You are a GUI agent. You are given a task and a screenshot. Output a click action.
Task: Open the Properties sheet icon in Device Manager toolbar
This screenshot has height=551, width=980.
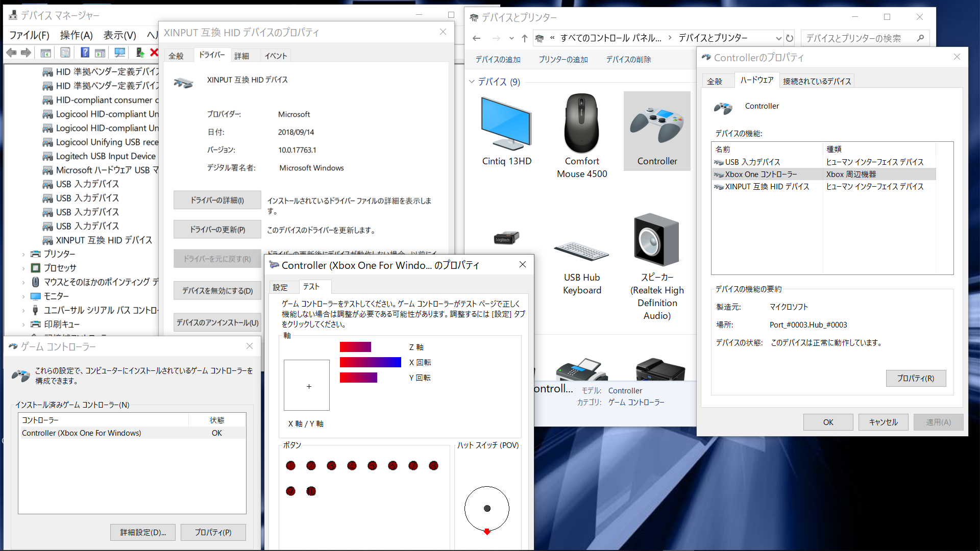pyautogui.click(x=65, y=53)
